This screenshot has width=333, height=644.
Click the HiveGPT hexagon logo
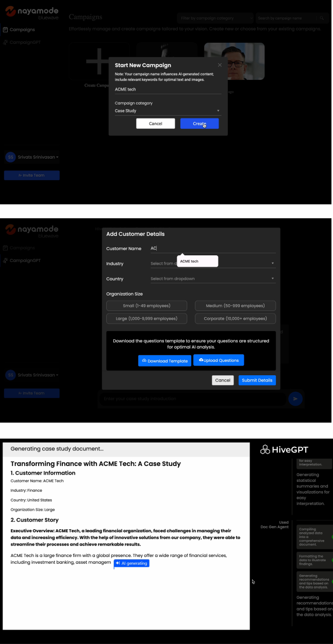point(265,449)
